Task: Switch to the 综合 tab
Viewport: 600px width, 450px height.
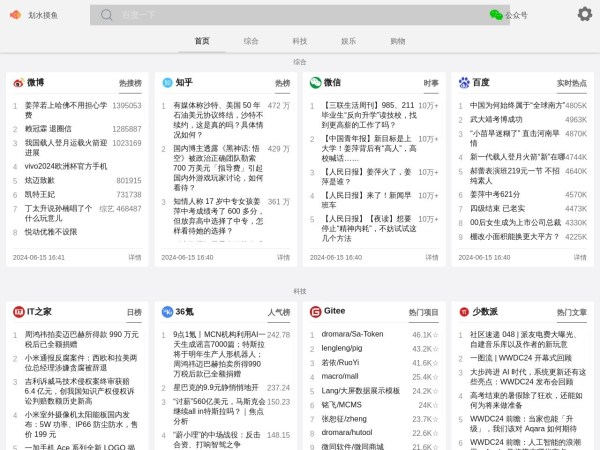Action: coord(251,41)
